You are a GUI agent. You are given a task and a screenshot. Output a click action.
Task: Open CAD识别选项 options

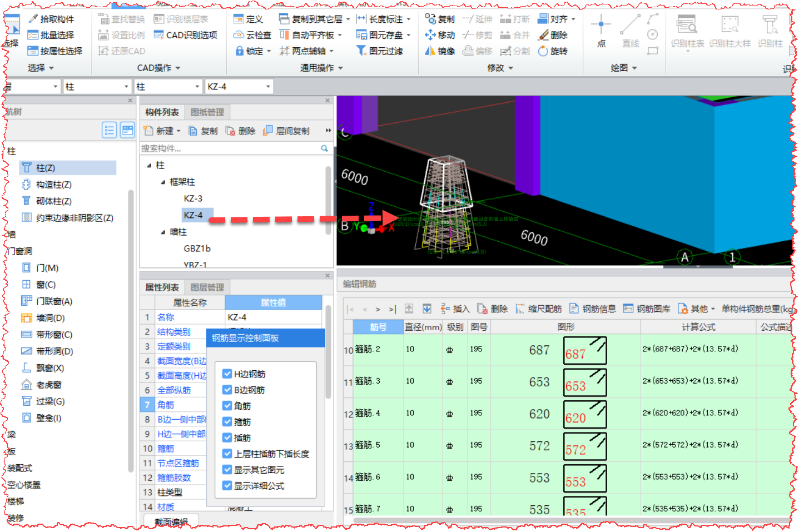[186, 35]
